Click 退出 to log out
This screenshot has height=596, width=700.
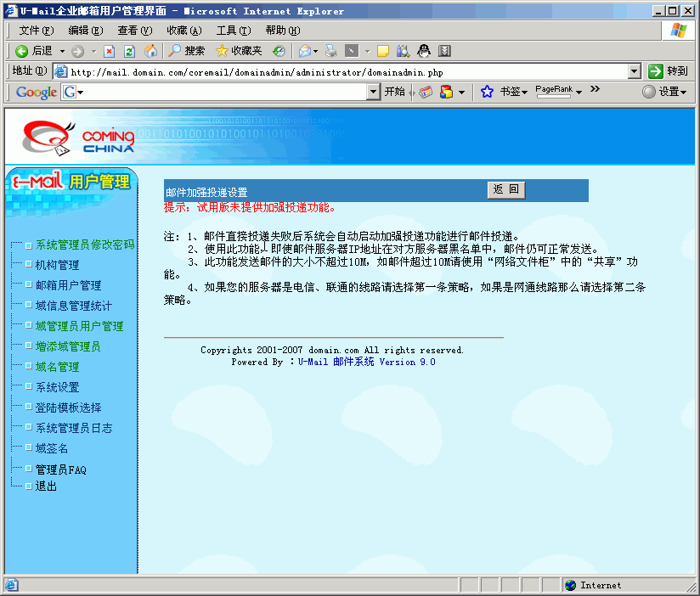tap(46, 486)
